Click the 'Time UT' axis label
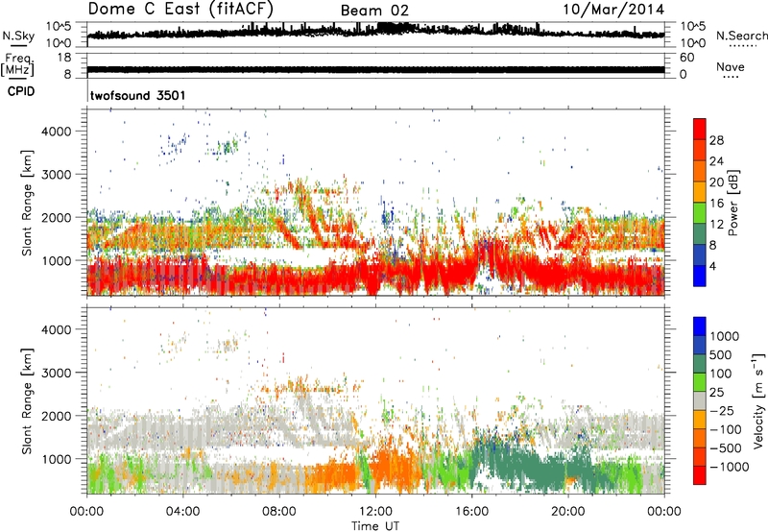This screenshot has height=532, width=768. coord(375,525)
